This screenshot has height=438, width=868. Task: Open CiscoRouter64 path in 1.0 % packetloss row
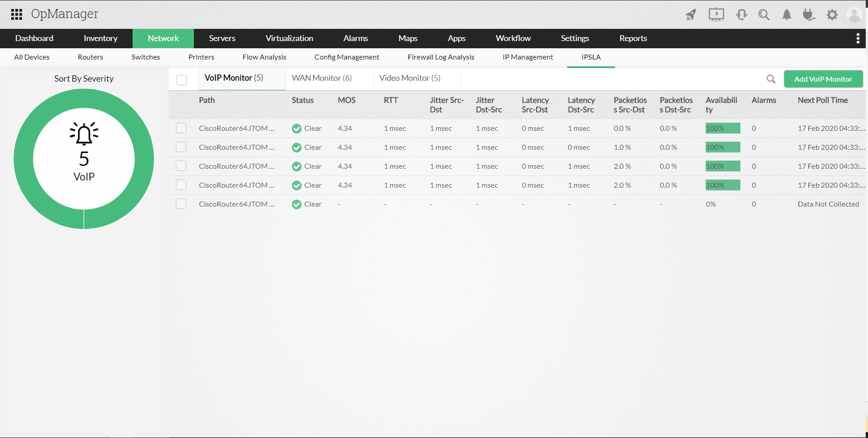tap(237, 148)
